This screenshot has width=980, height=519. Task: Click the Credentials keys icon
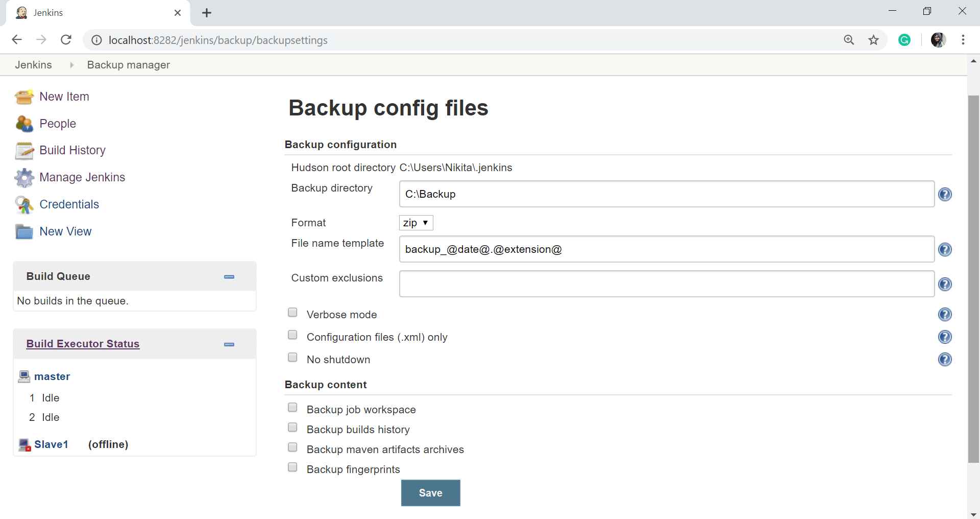pyautogui.click(x=24, y=205)
